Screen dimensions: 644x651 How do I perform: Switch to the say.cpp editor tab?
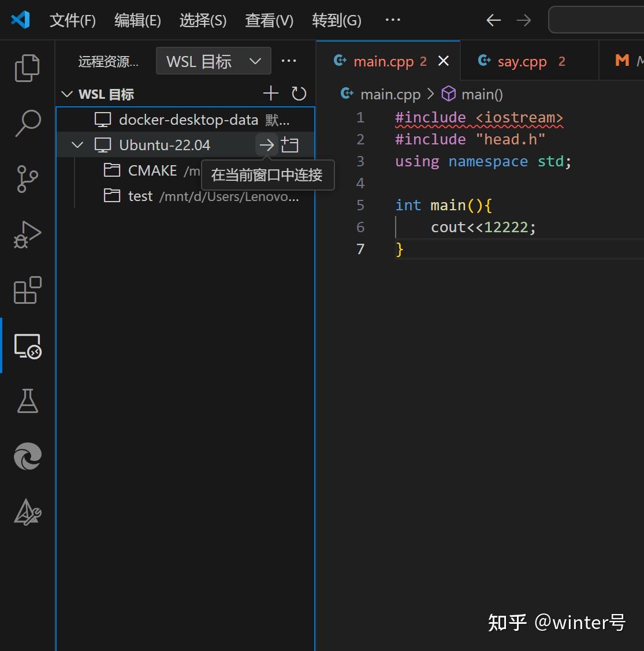(x=530, y=61)
